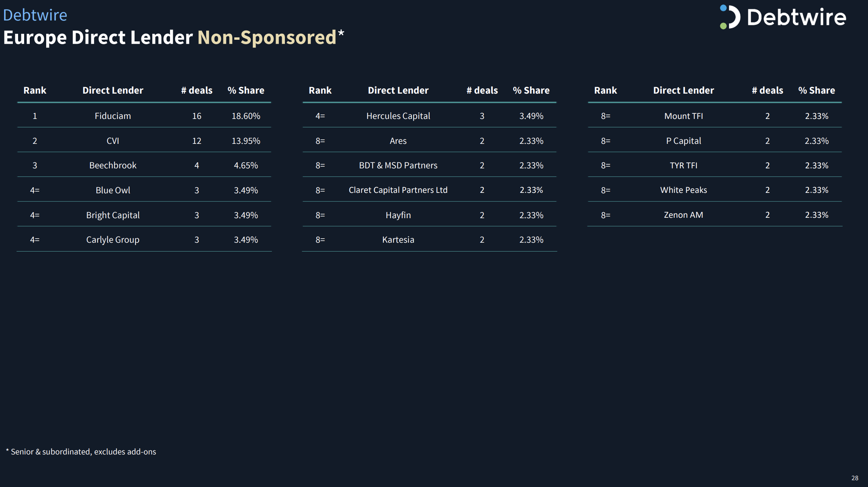Screen dimensions: 868x487
Task: Click the Blue Owl lender name
Action: pyautogui.click(x=113, y=190)
